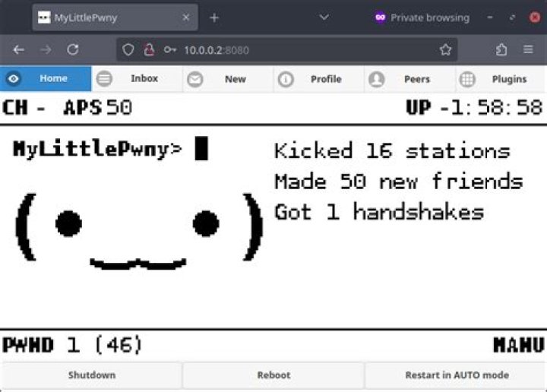Click the tracking protection shield icon
The height and width of the screenshot is (392, 547).
click(128, 49)
